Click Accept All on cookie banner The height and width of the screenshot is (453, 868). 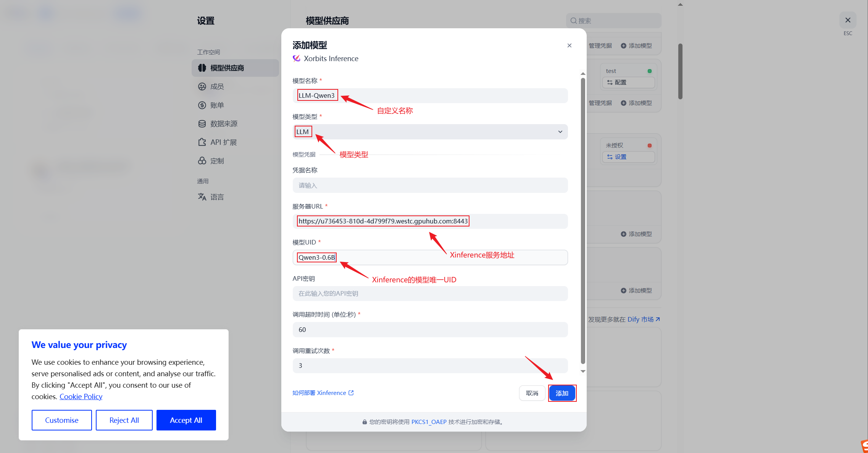coord(186,420)
